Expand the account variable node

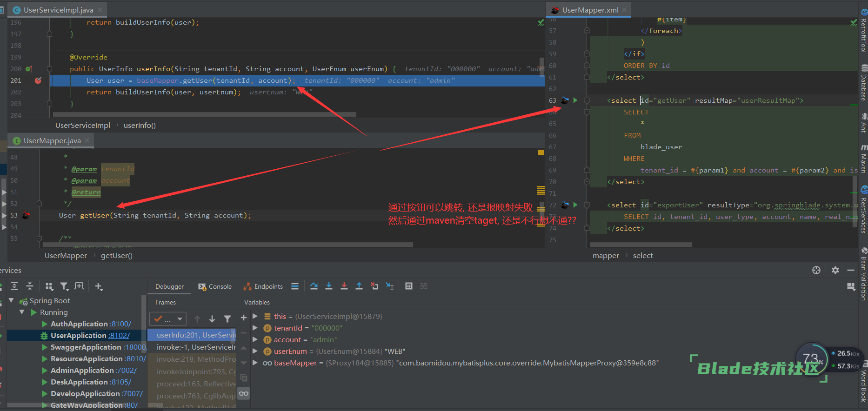[255, 339]
